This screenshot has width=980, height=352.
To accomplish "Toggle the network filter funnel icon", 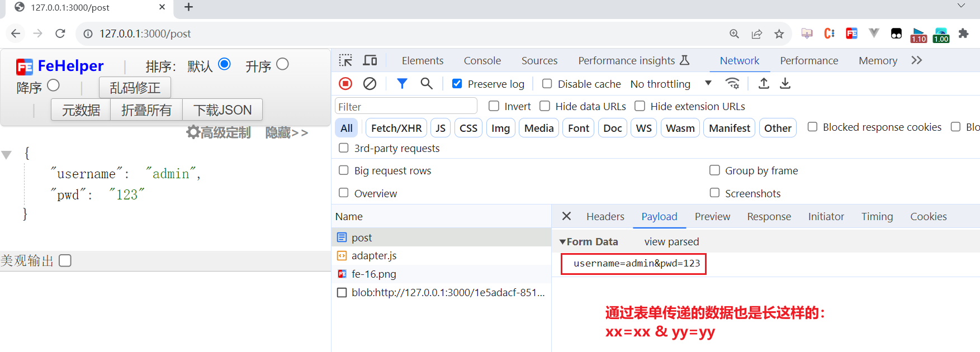I will point(402,84).
